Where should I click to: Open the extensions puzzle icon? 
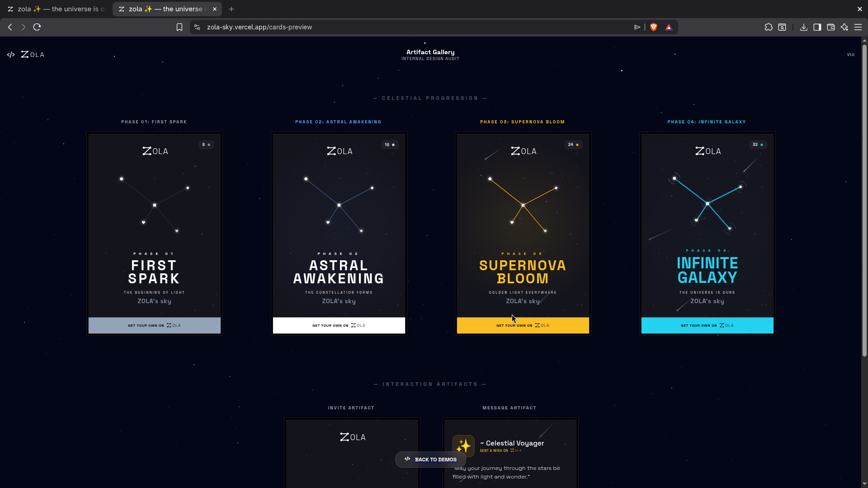point(769,27)
